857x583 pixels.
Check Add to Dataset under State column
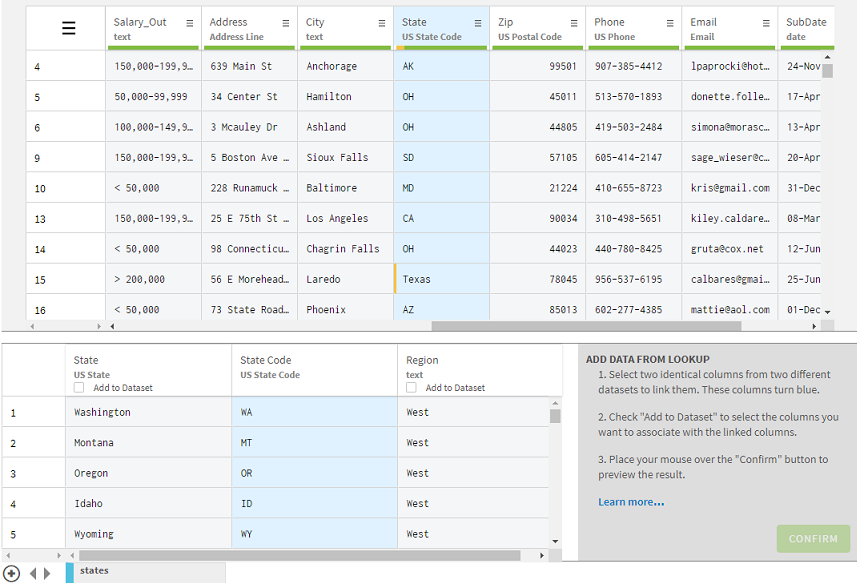(79, 388)
